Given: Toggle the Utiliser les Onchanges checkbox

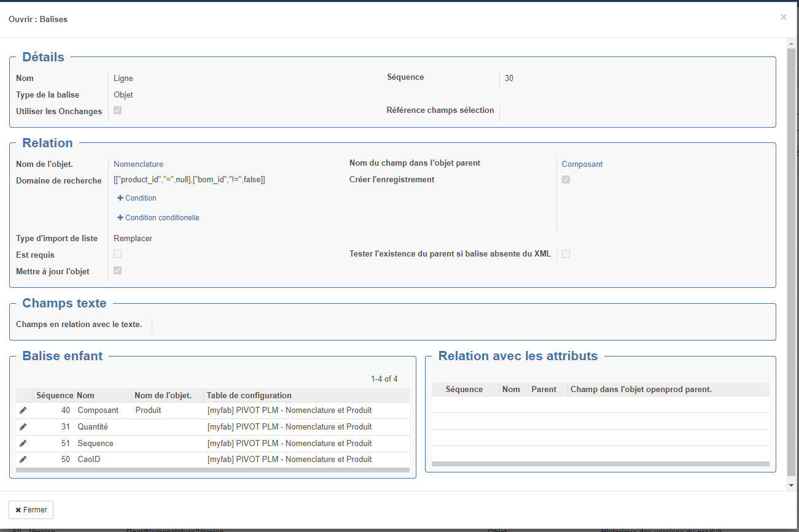Looking at the screenshot, I should [118, 110].
